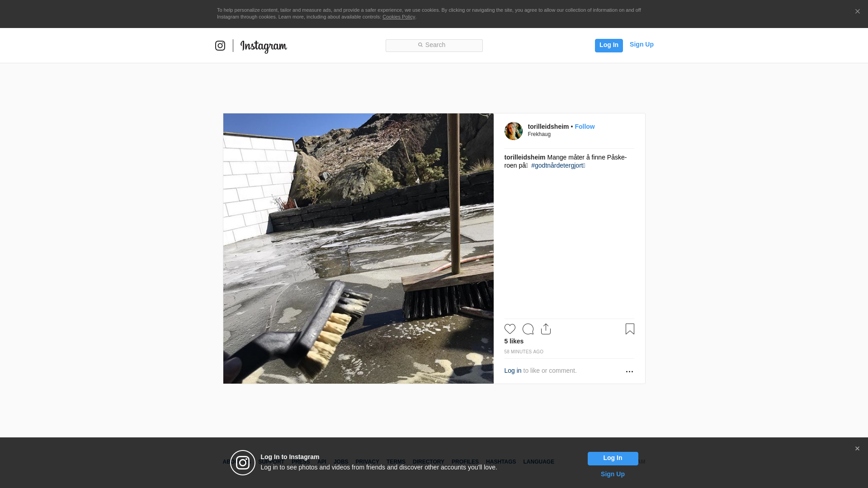Click the Instagram logo in login banner
This screenshot has width=868, height=488.
243,463
